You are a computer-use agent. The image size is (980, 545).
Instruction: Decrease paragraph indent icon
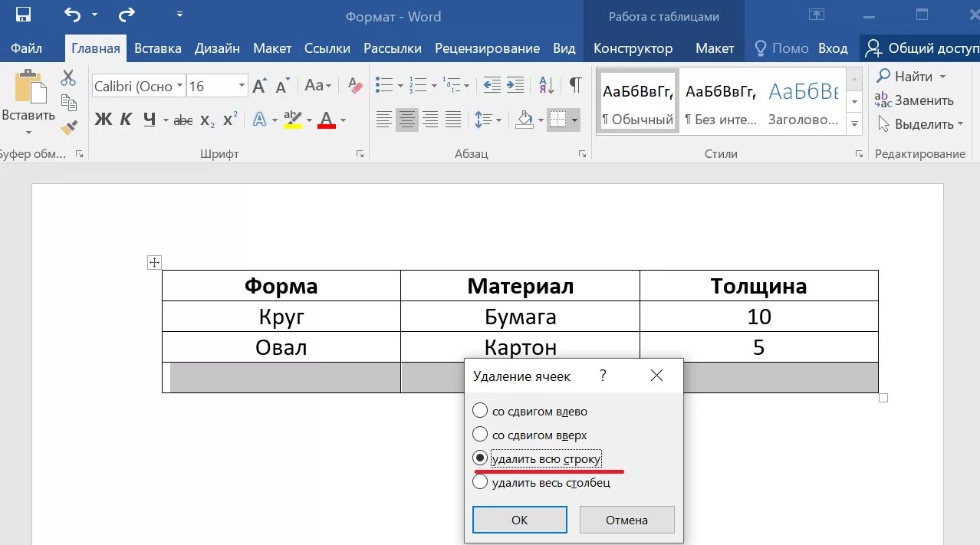492,85
